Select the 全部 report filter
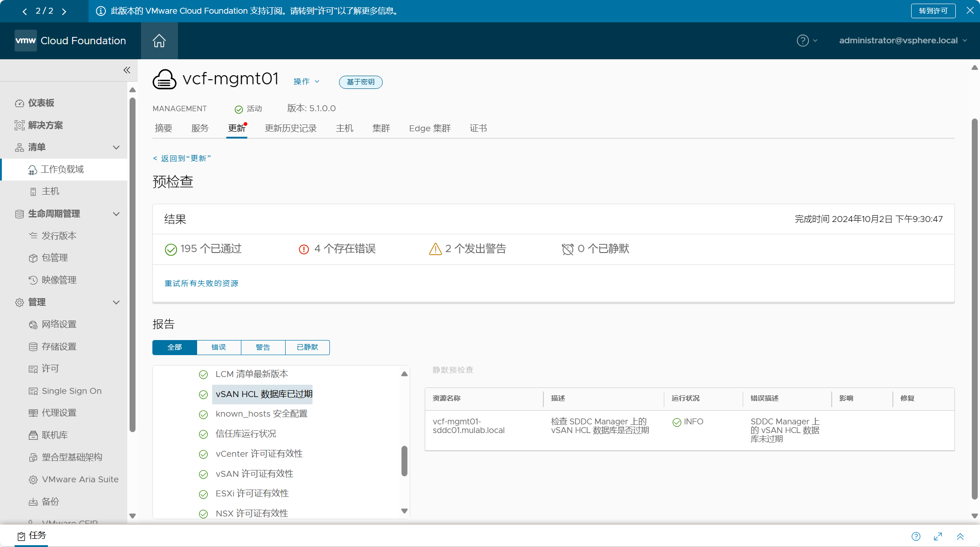The height and width of the screenshot is (547, 980). [175, 347]
